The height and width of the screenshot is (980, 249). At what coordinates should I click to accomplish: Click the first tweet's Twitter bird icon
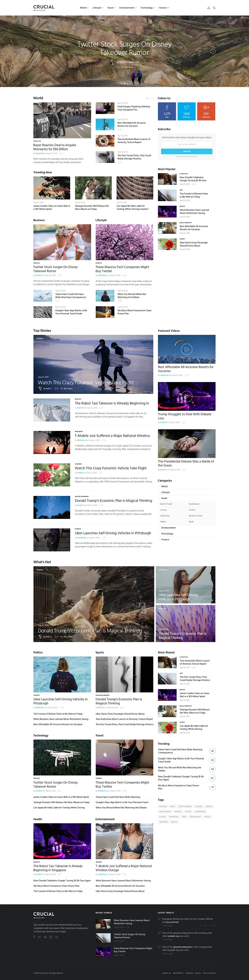click(159, 919)
